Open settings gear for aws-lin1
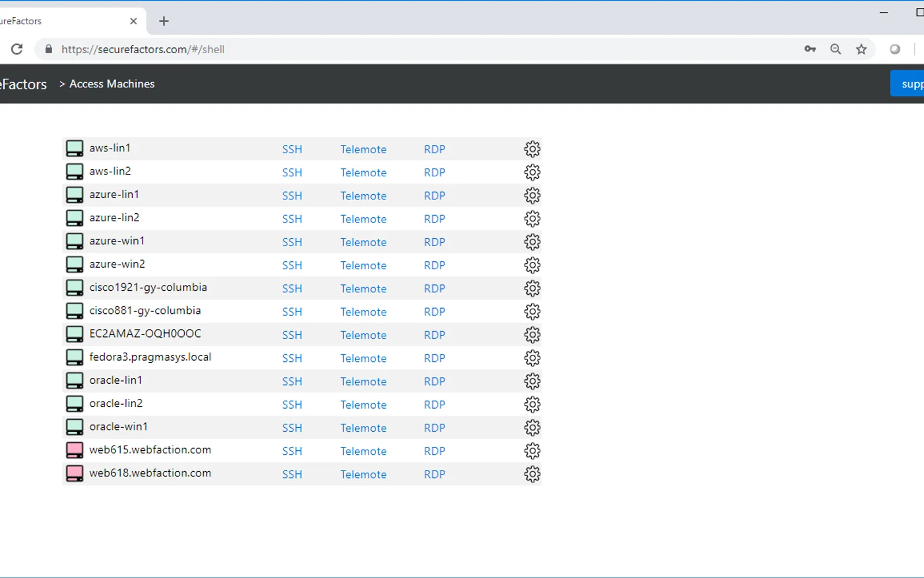This screenshot has width=924, height=578. pyautogui.click(x=532, y=149)
